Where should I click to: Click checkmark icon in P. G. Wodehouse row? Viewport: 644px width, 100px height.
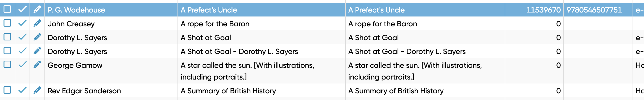(x=23, y=9)
